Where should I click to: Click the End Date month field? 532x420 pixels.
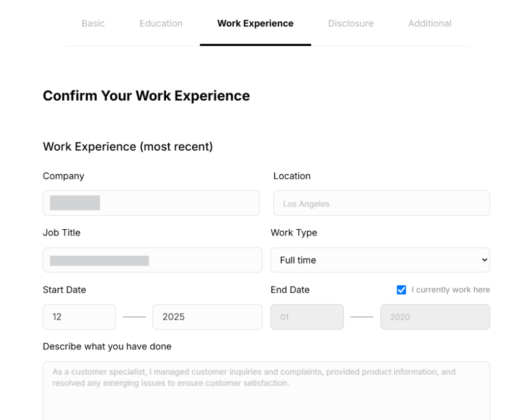pyautogui.click(x=307, y=317)
